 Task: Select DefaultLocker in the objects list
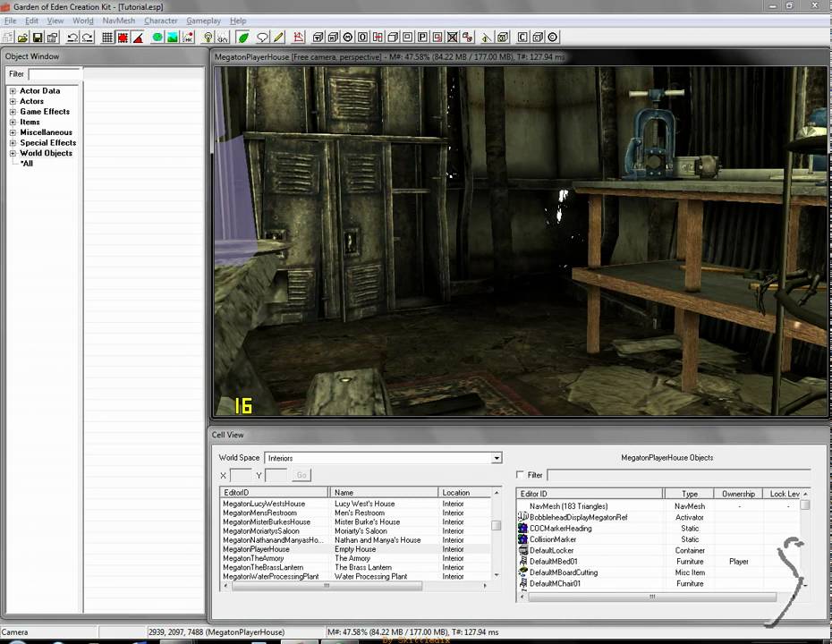pos(551,551)
